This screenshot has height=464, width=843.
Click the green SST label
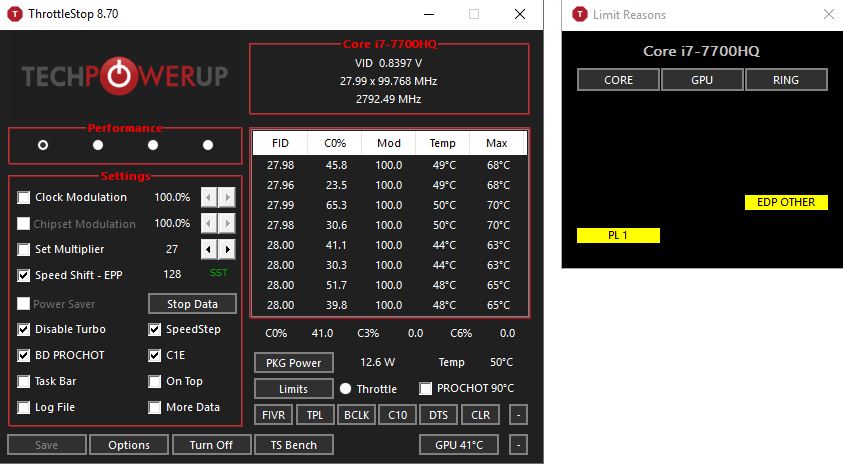218,273
